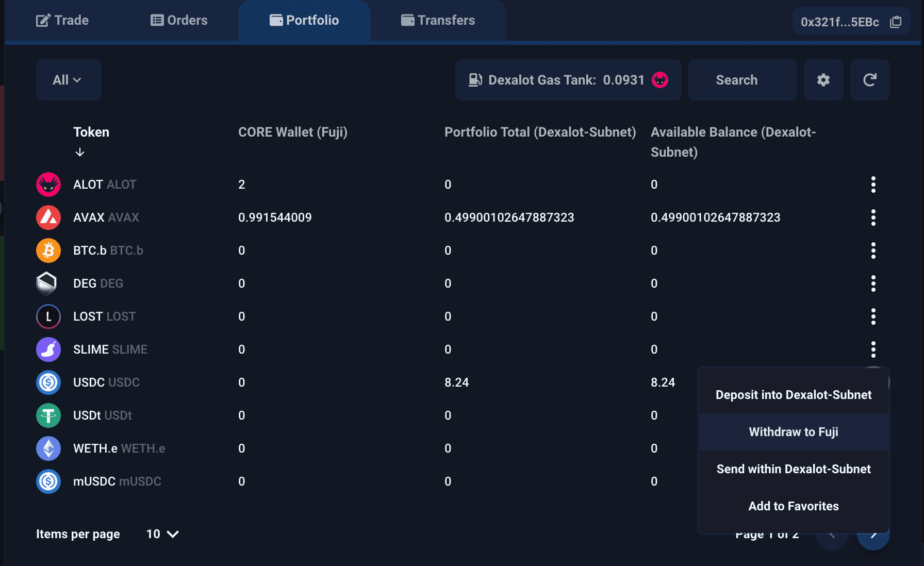The image size is (924, 566).
Task: Click the USDt token icon
Action: [48, 415]
